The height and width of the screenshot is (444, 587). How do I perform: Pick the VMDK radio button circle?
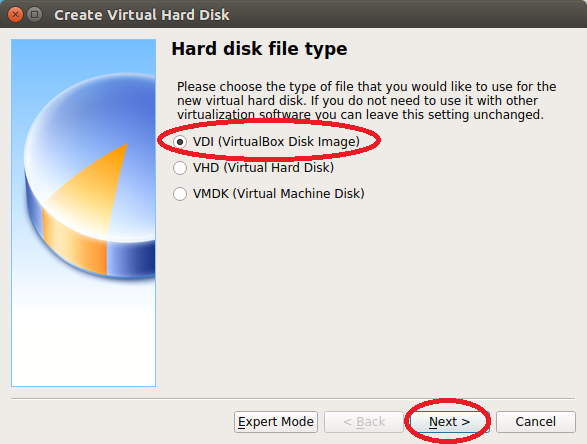[x=180, y=194]
